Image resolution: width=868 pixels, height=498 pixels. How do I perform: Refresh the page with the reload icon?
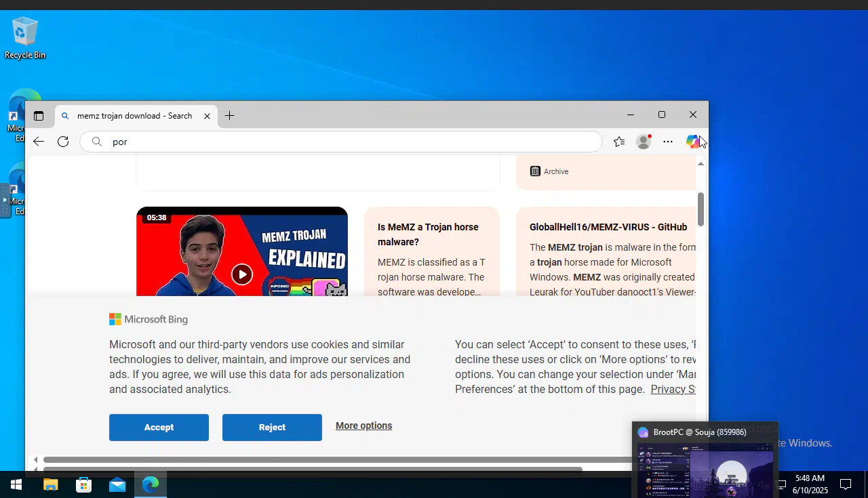click(63, 142)
